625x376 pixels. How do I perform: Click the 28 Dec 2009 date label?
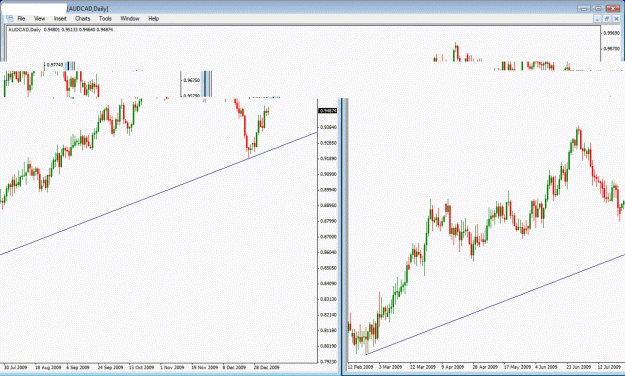click(x=267, y=367)
